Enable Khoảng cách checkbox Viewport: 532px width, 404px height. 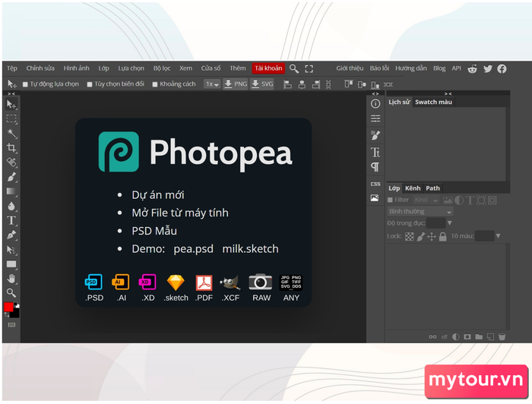(x=155, y=84)
